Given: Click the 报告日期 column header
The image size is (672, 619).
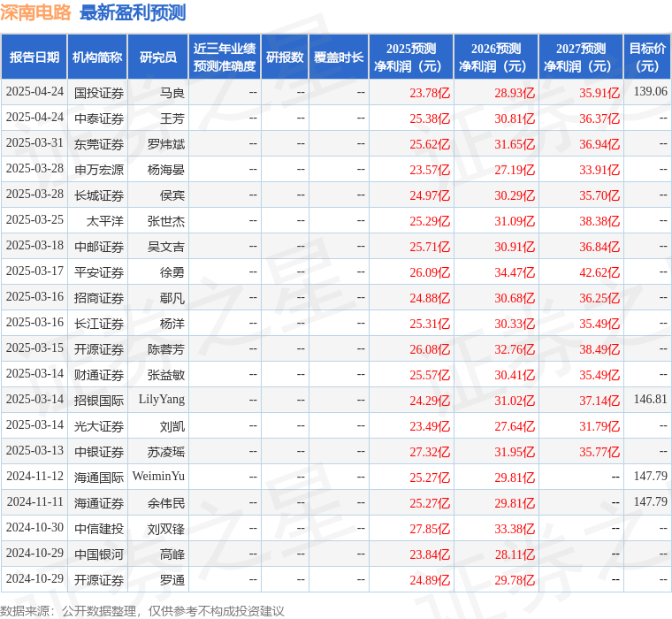Looking at the screenshot, I should click(34, 57).
